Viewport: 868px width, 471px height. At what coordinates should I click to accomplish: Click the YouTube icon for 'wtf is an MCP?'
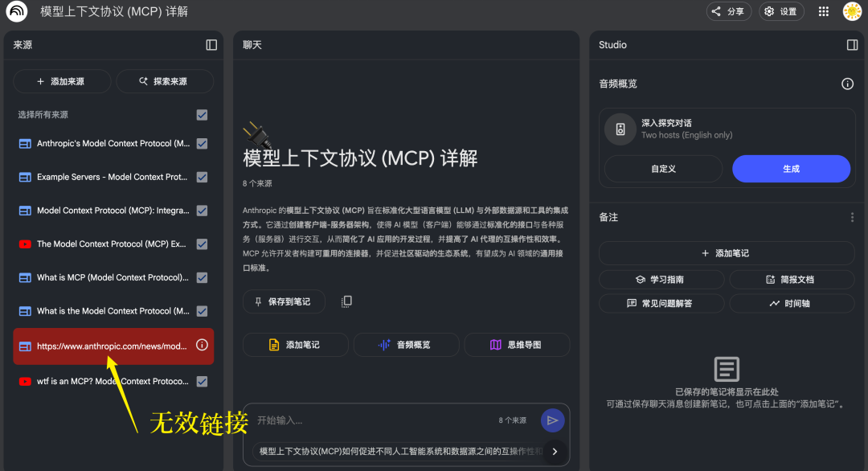pos(25,381)
